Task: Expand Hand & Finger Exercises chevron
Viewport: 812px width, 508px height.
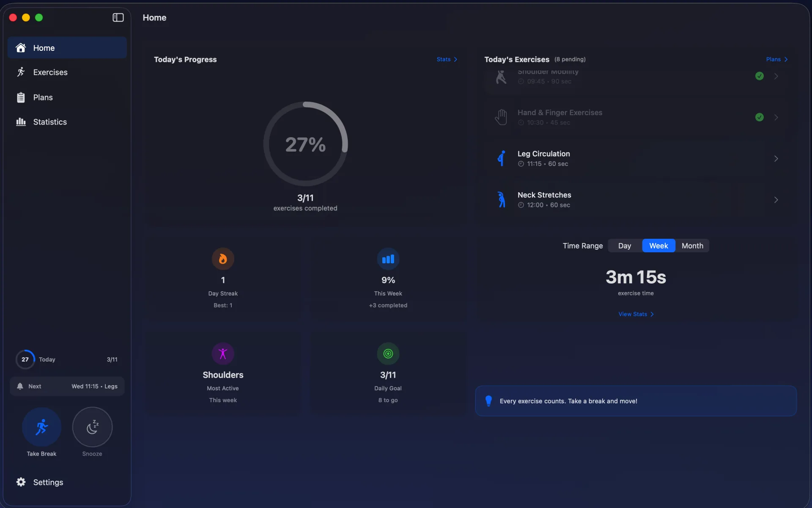Action: [x=776, y=117]
